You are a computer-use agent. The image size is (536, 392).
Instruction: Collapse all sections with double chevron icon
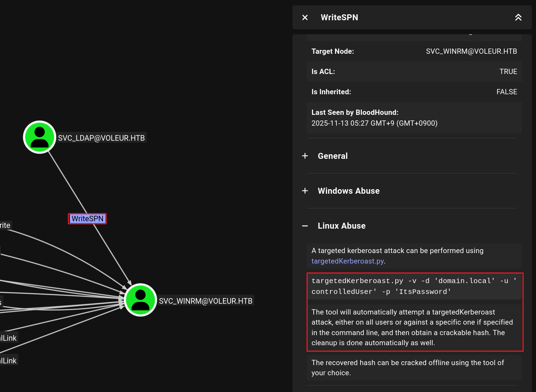518,17
